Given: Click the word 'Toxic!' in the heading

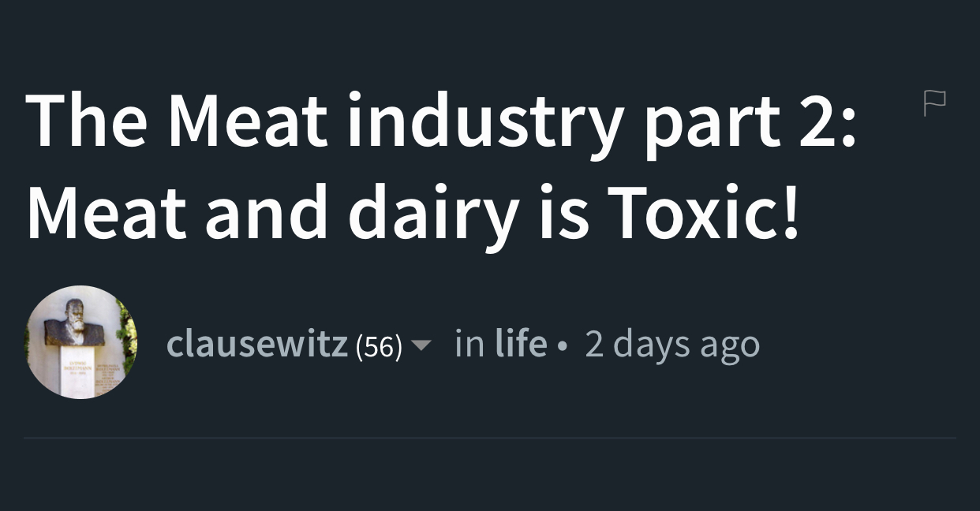Looking at the screenshot, I should click(x=705, y=211).
